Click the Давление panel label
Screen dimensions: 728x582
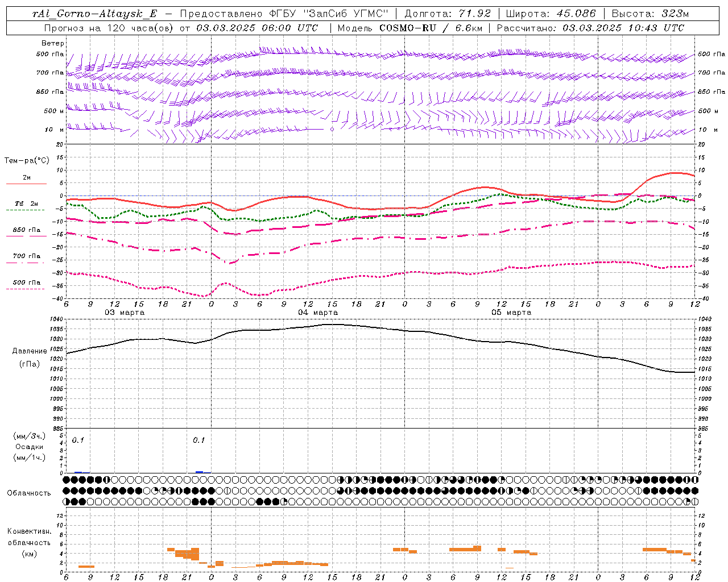pyautogui.click(x=29, y=351)
